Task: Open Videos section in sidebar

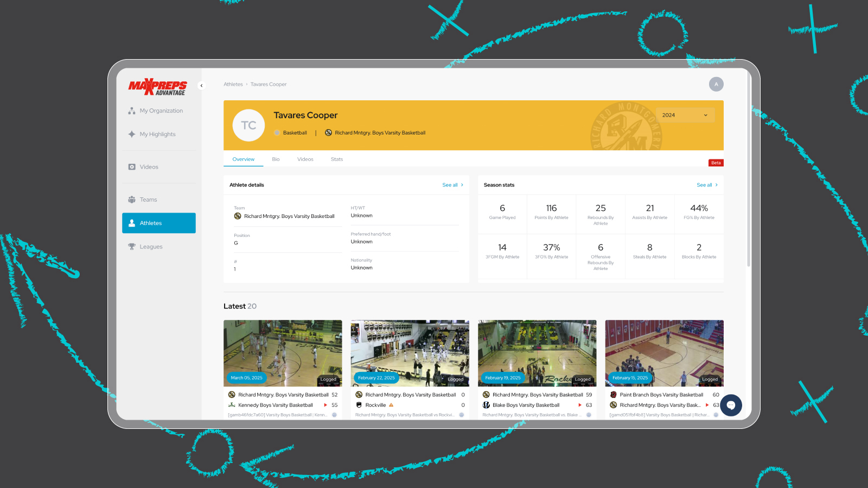Action: [149, 167]
